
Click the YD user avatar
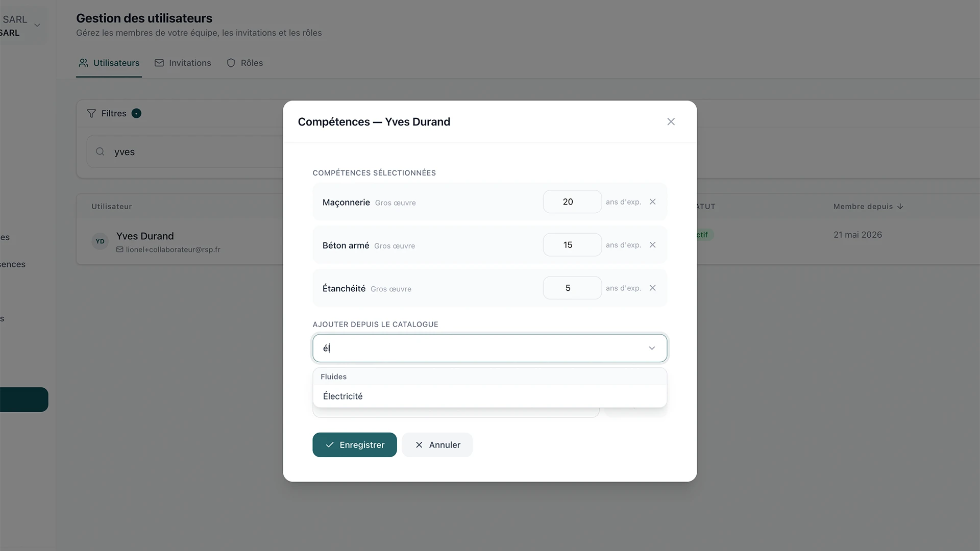coord(100,241)
